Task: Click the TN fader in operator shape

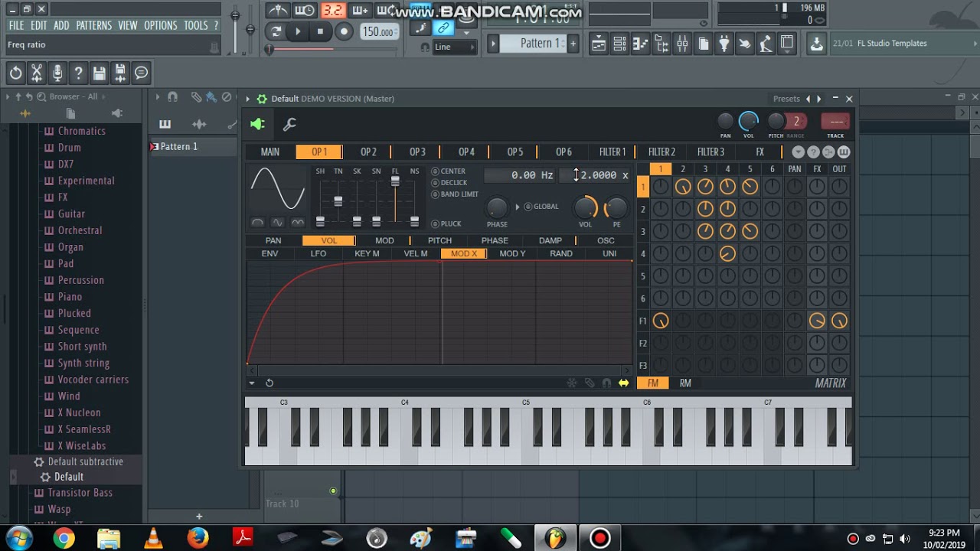Action: (x=338, y=201)
